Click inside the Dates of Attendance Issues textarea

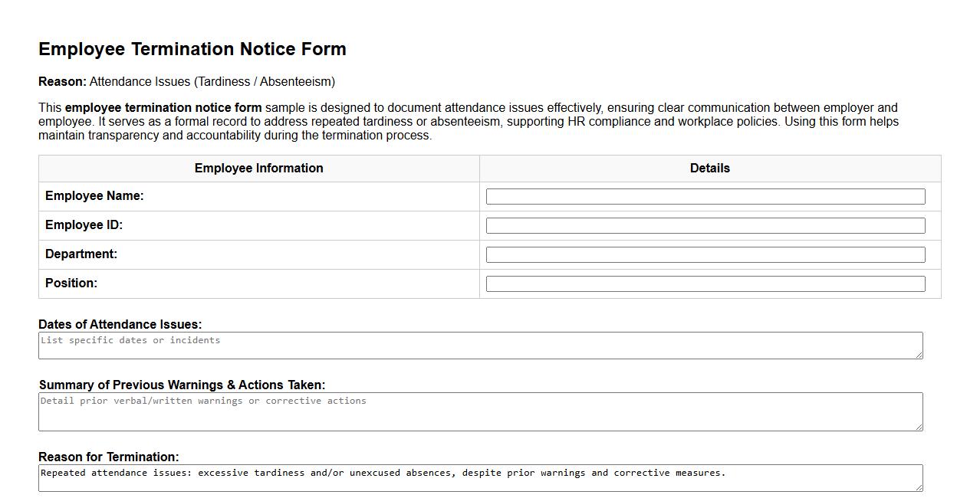480,345
